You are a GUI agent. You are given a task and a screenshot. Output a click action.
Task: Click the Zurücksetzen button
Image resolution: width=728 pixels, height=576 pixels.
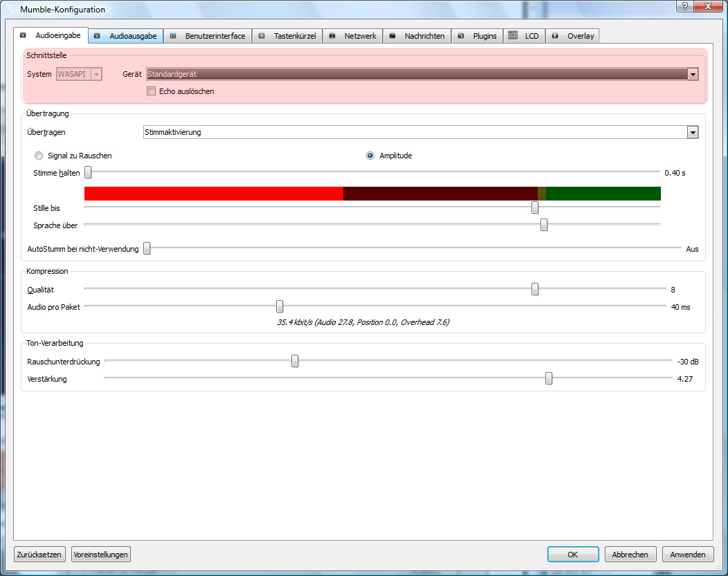point(39,555)
